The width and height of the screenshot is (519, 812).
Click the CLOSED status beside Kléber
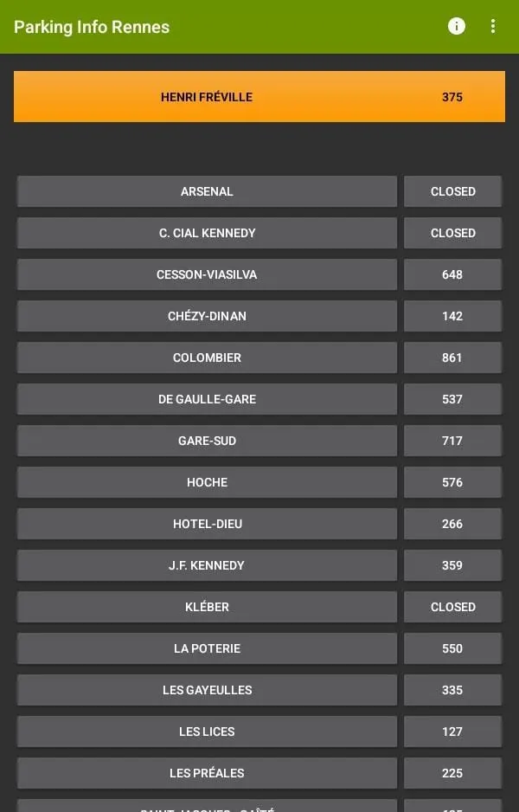452,607
